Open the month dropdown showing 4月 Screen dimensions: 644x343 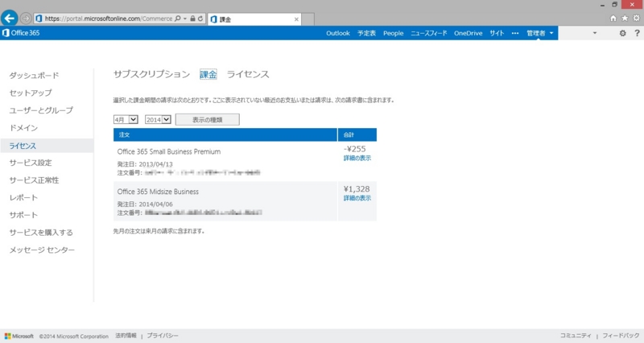[x=126, y=119]
